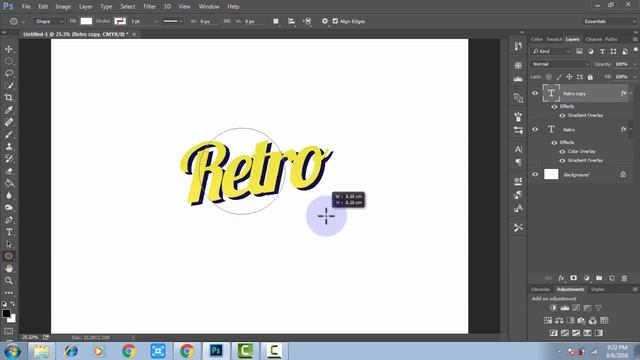The height and width of the screenshot is (360, 640).
Task: Select the Horizontal Type tool
Action: click(9, 232)
